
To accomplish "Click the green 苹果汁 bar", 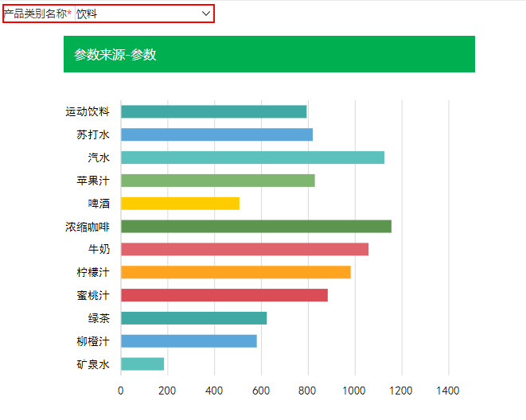I will [x=218, y=181].
